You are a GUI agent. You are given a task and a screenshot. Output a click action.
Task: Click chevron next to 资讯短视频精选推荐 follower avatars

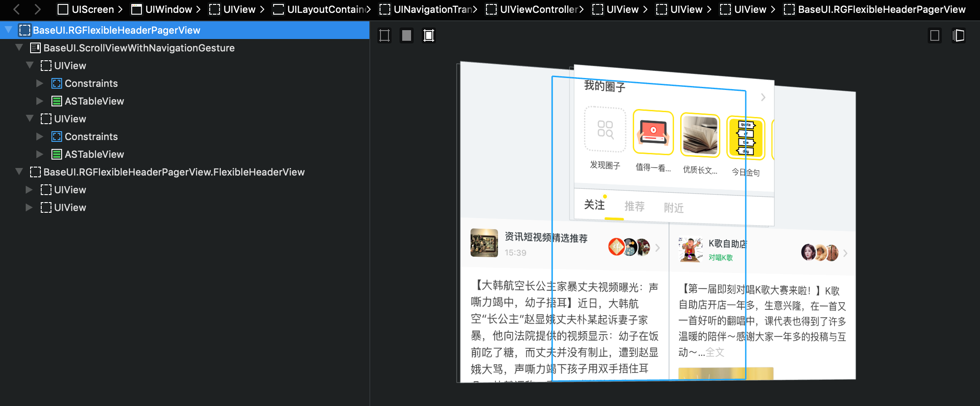pos(658,248)
